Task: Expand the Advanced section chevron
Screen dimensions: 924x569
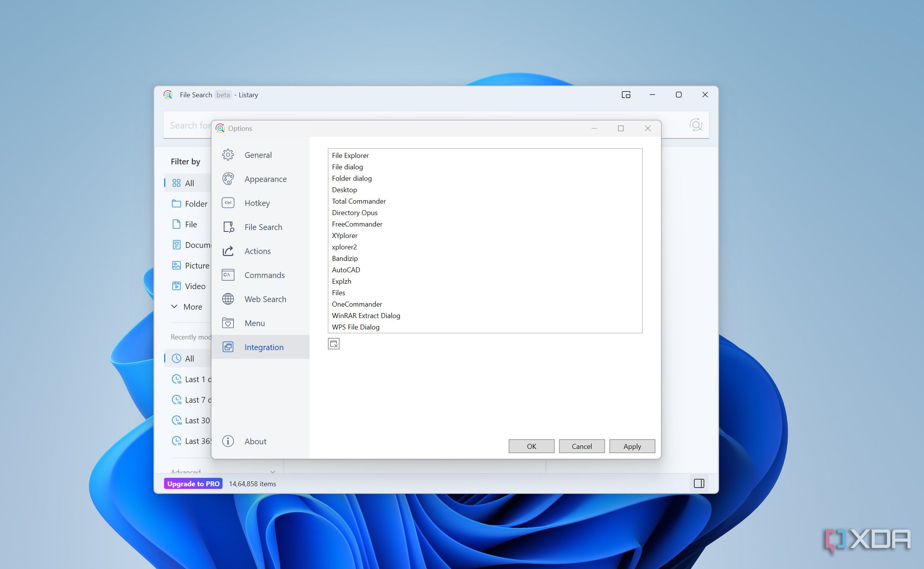Action: click(273, 471)
